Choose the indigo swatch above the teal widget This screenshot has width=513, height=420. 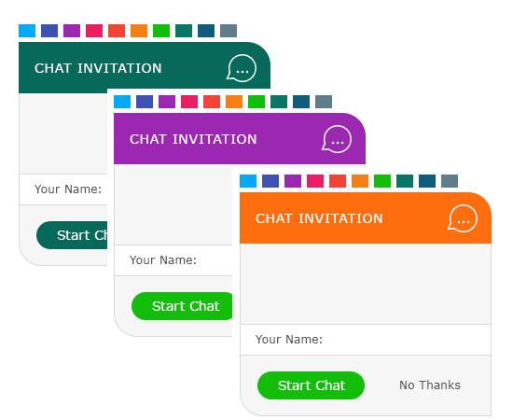click(x=49, y=31)
